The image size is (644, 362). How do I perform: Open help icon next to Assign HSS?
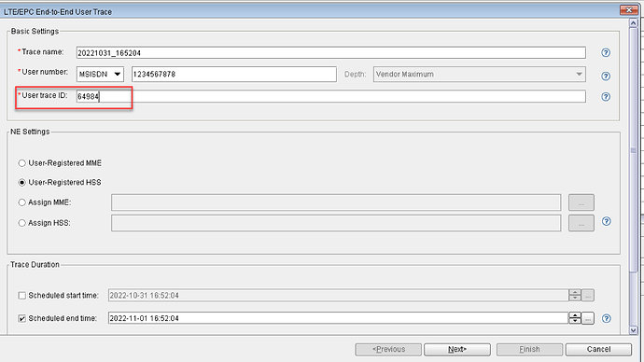(607, 221)
